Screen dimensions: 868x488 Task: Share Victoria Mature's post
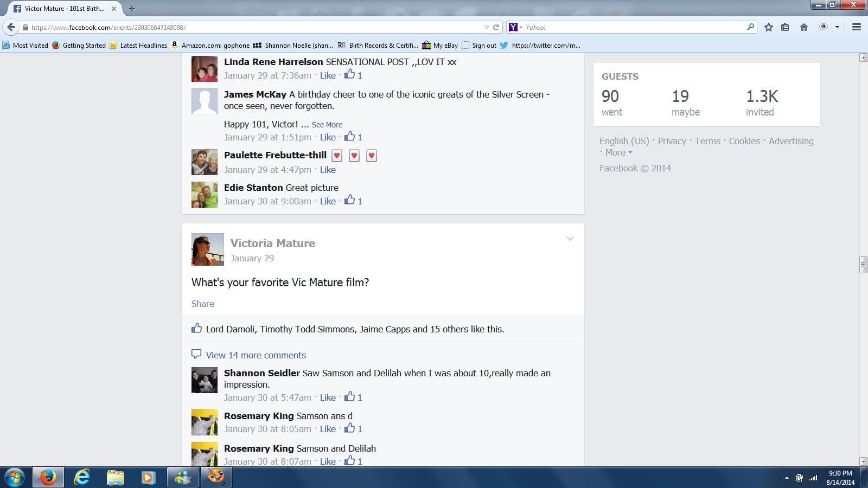pos(203,304)
